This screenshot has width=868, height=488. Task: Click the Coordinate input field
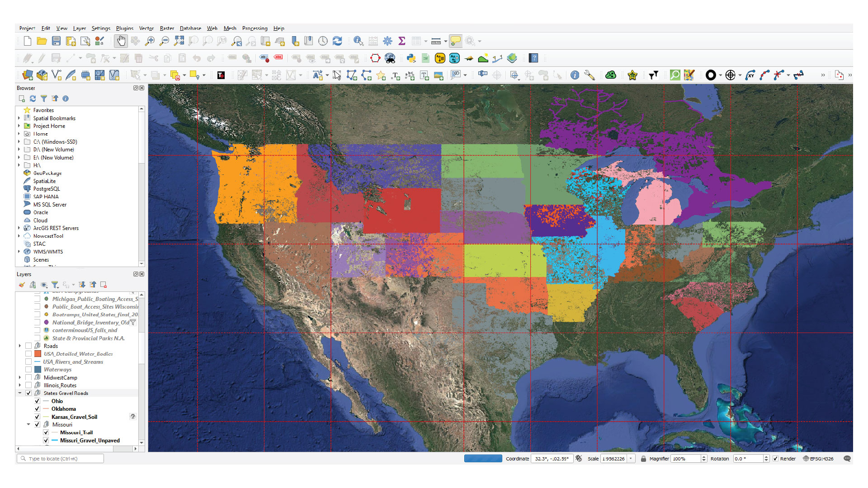pyautogui.click(x=552, y=459)
